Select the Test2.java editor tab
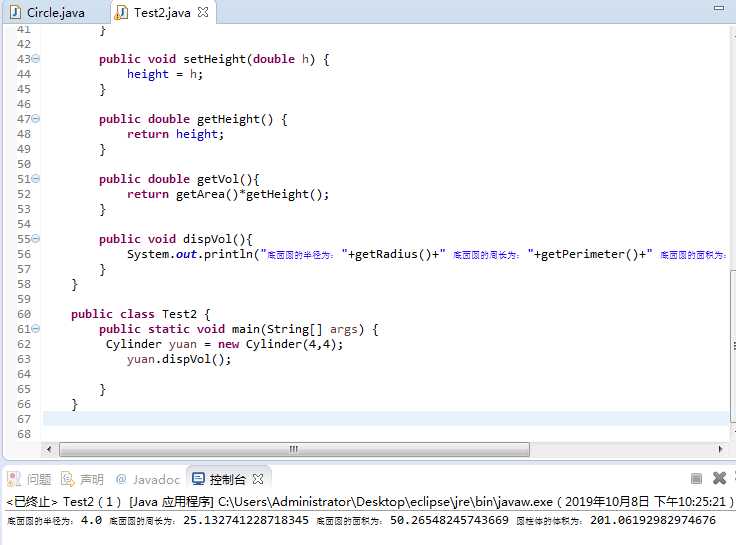 (162, 13)
